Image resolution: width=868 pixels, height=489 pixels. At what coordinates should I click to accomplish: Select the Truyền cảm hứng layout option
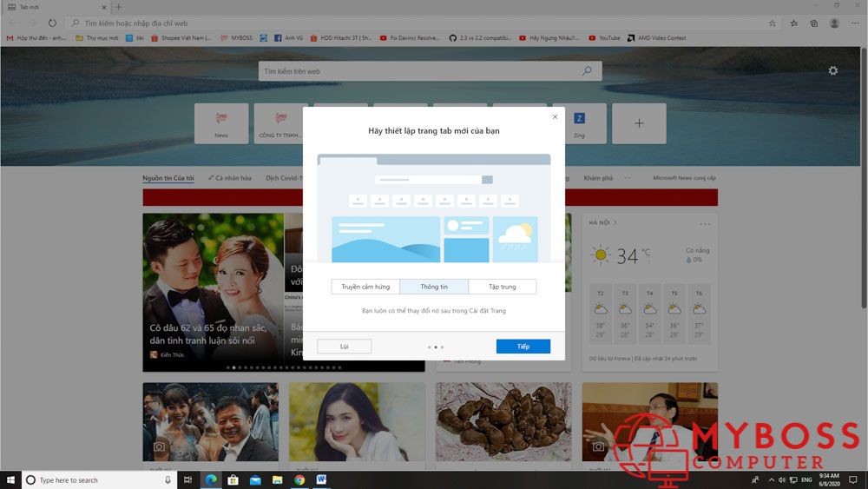[x=365, y=287]
